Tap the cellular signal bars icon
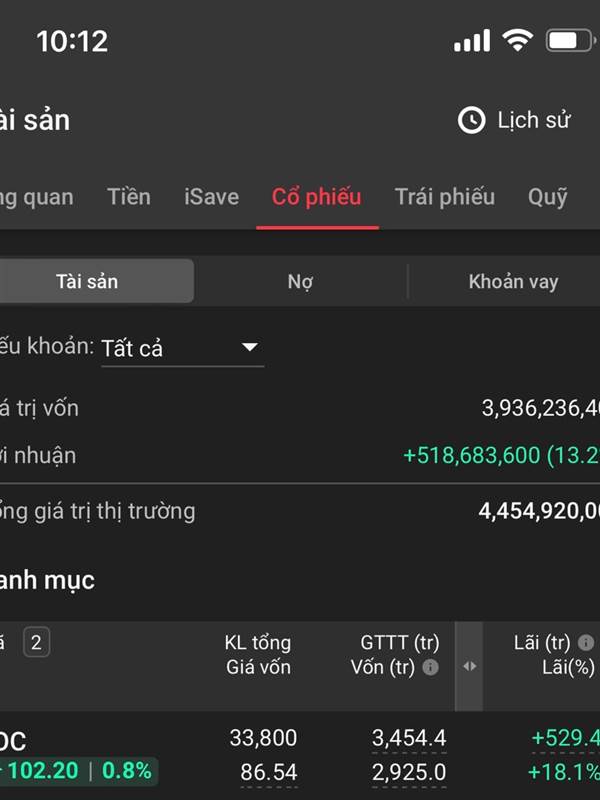The height and width of the screenshot is (800, 600). 472,40
